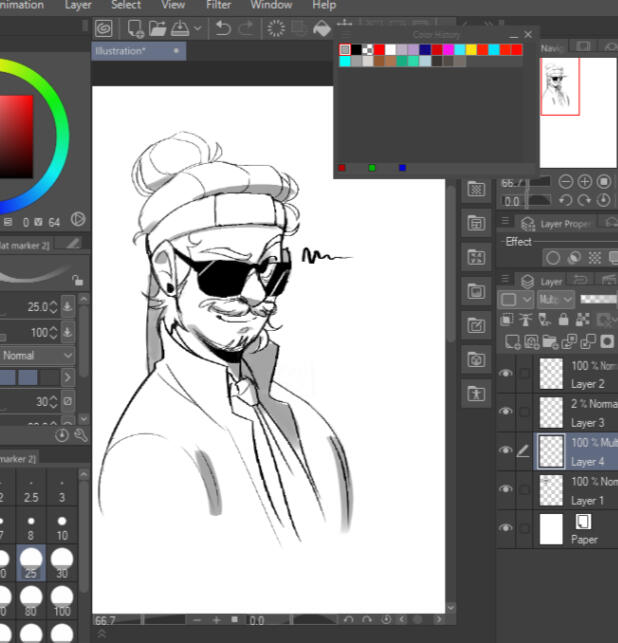Click the Open file folder icon
The width and height of the screenshot is (618, 643).
point(157,28)
